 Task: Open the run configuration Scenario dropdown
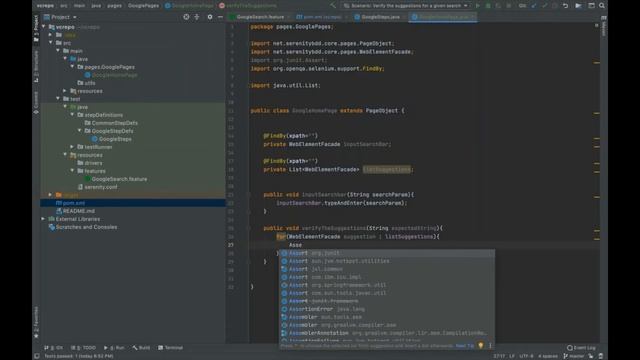406,6
